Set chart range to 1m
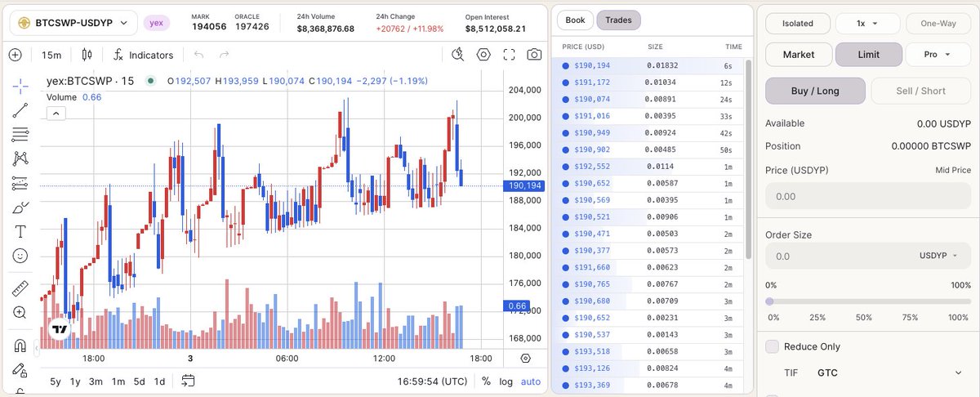 118,381
